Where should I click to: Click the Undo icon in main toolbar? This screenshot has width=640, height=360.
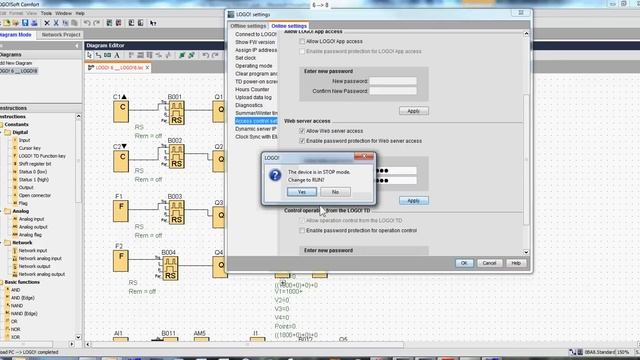(87, 23)
